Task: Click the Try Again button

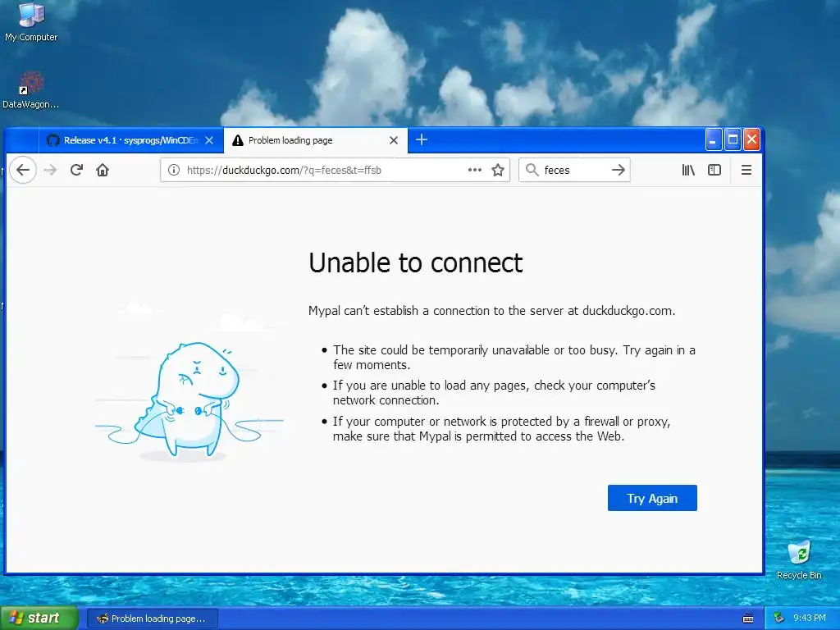Action: [652, 498]
